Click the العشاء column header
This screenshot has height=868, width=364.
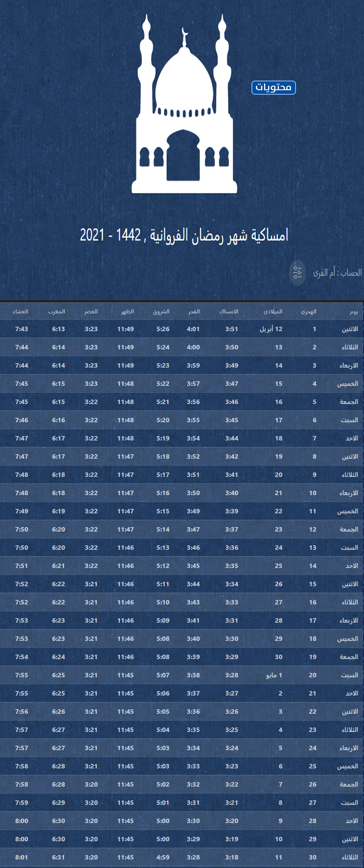pos(21,311)
